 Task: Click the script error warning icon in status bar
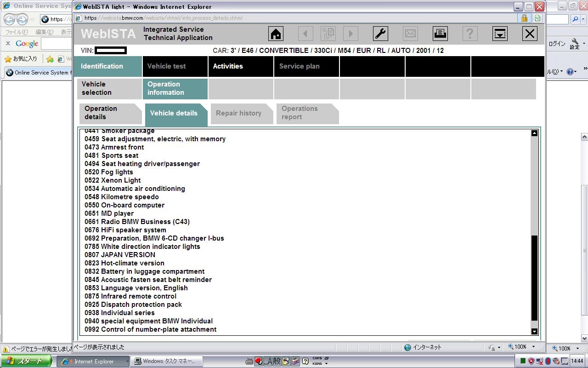6,349
